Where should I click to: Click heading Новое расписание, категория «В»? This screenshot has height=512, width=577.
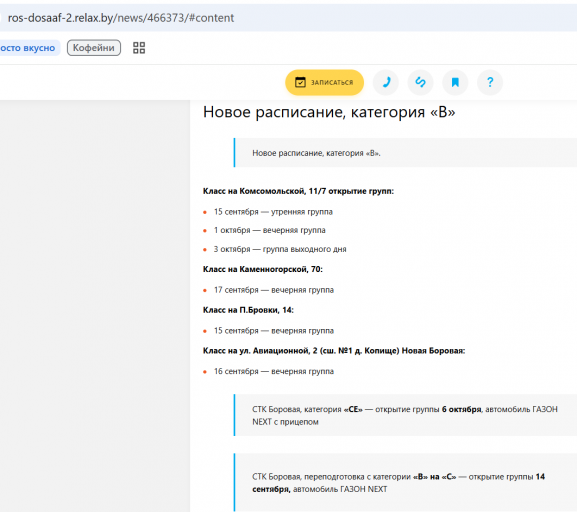pyautogui.click(x=329, y=112)
